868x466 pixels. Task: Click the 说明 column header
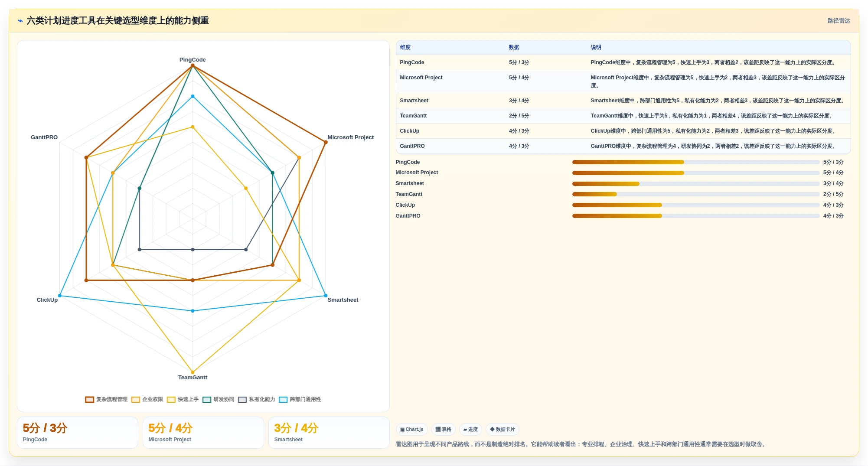click(x=596, y=48)
